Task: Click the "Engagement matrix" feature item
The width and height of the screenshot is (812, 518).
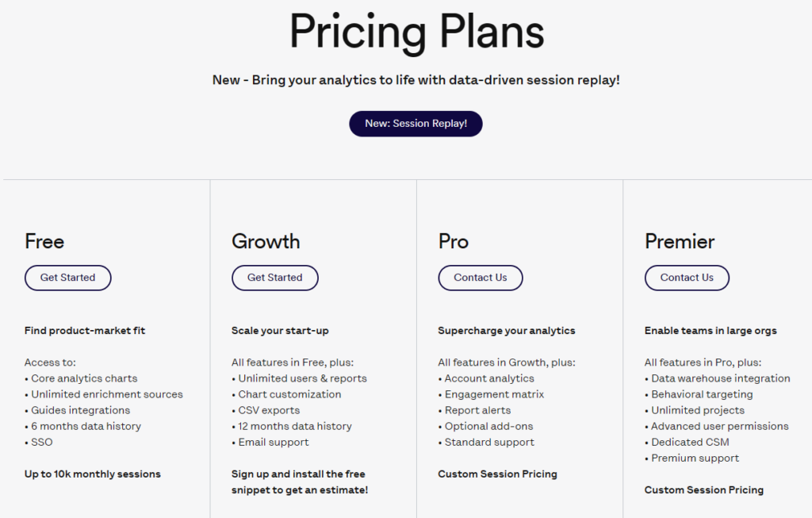Action: 493,394
